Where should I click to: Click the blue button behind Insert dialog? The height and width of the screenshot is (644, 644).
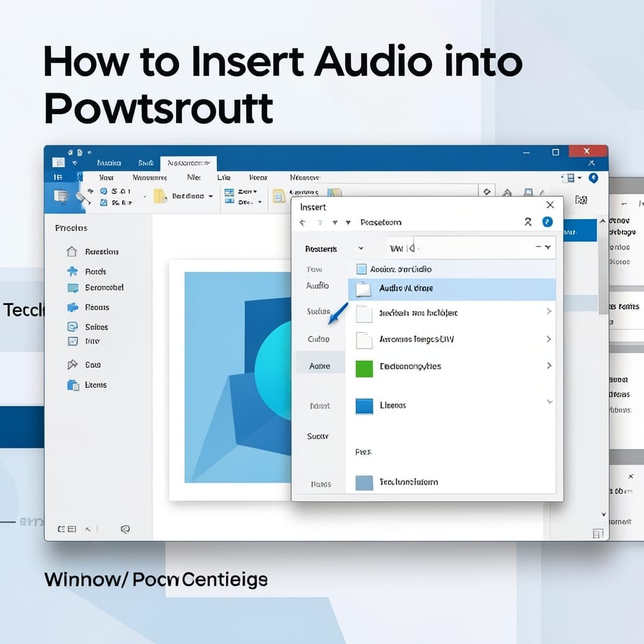click(580, 231)
